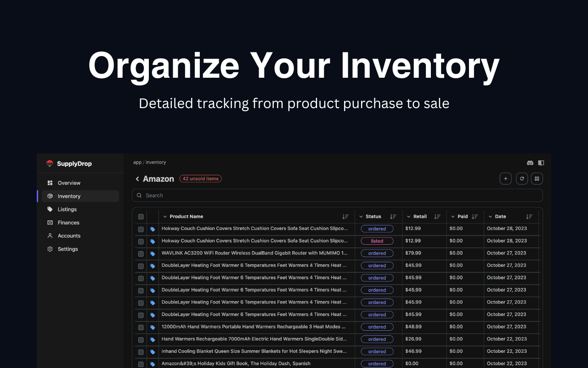
Task: Go back using the arrow beside Amazon
Action: 137,179
